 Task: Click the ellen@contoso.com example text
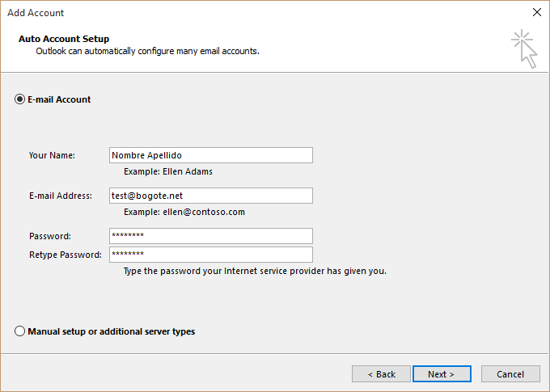[184, 212]
